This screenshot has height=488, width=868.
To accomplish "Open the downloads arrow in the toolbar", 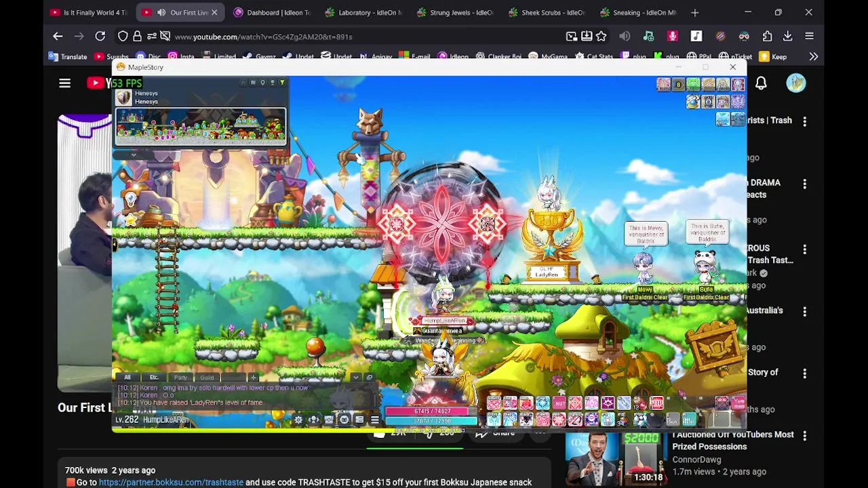I will (x=787, y=36).
